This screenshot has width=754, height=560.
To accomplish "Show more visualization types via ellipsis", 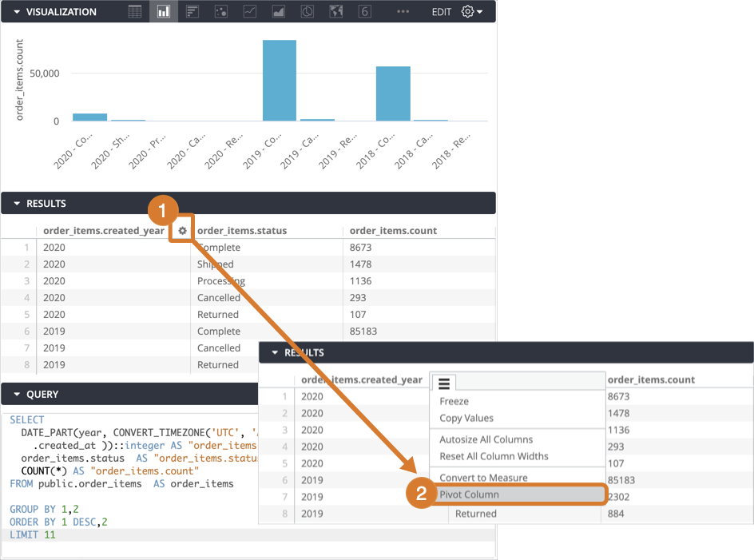I will (403, 12).
